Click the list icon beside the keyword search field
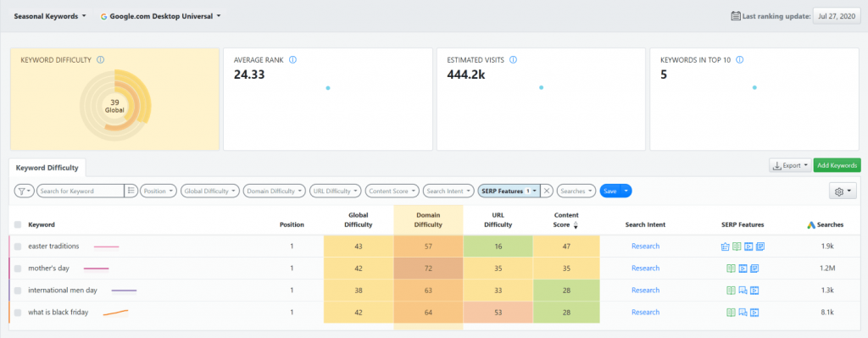Screen dimensions: 868x338 131,191
